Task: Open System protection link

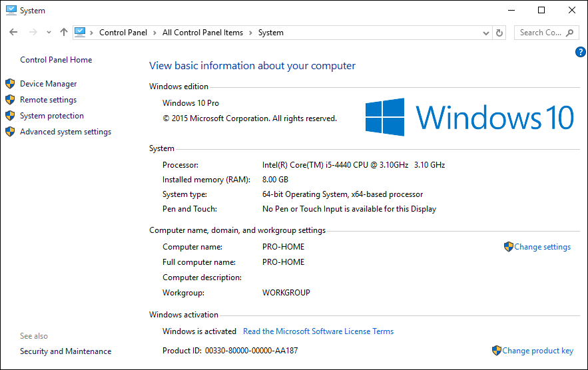Action: 52,116
